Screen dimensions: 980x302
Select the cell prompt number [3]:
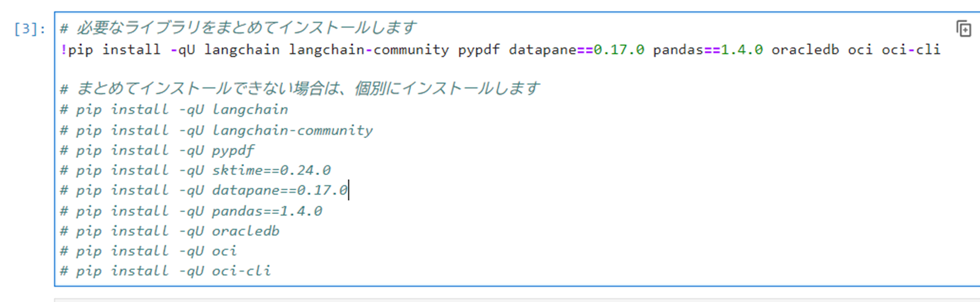[x=30, y=29]
